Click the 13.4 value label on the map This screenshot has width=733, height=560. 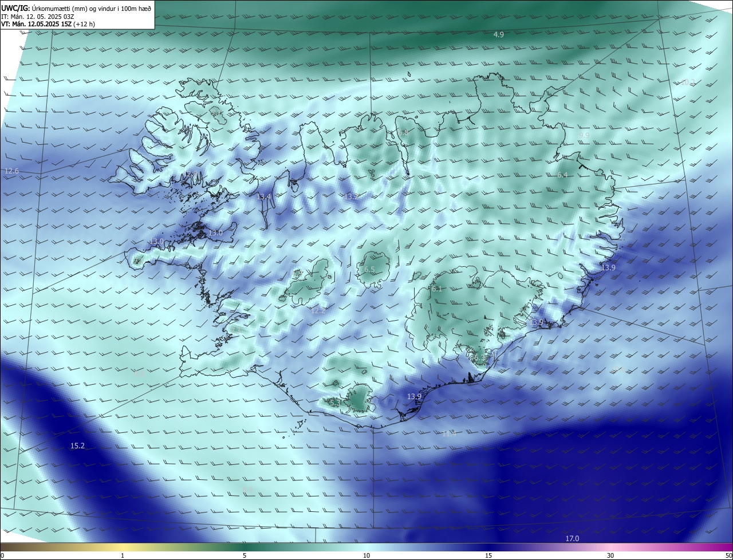264,197
